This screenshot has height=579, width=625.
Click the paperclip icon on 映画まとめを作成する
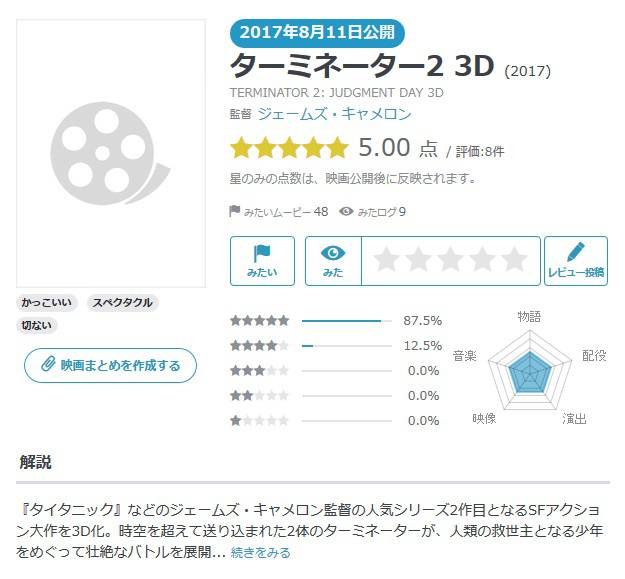pos(48,365)
